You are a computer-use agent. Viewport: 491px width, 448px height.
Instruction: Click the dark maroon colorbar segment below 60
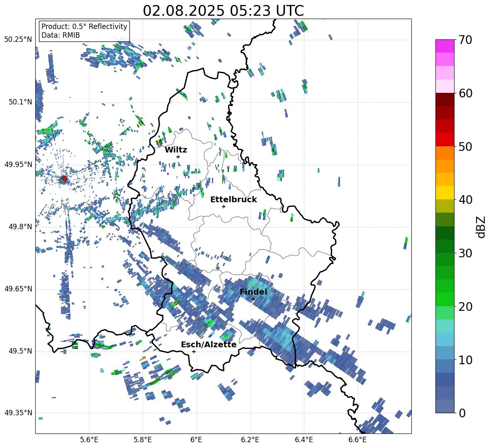pyautogui.click(x=445, y=99)
